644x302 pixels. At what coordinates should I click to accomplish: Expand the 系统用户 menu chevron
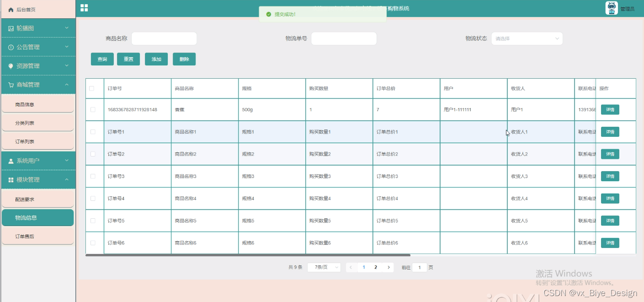(67, 161)
